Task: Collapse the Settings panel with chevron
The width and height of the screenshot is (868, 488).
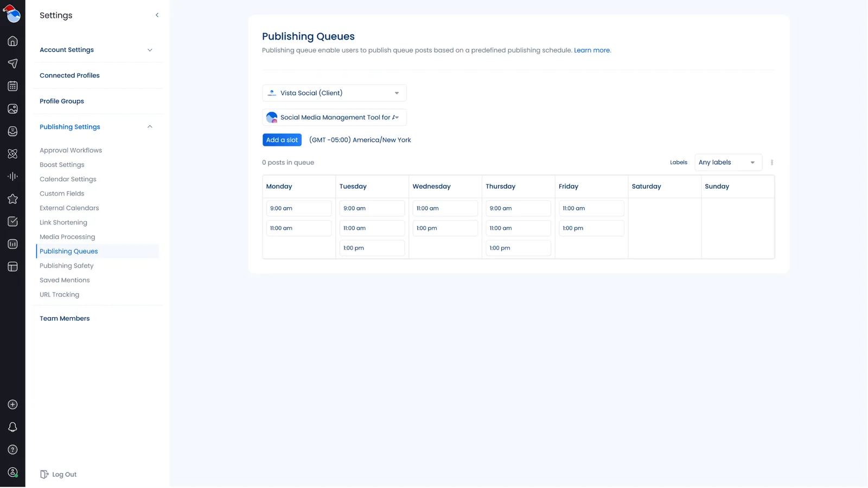Action: coord(157,15)
